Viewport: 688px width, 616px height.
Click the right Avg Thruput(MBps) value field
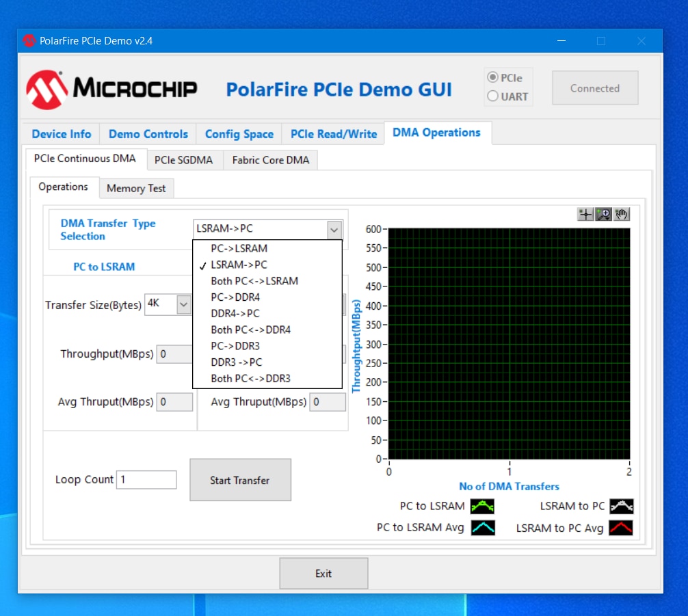[328, 402]
